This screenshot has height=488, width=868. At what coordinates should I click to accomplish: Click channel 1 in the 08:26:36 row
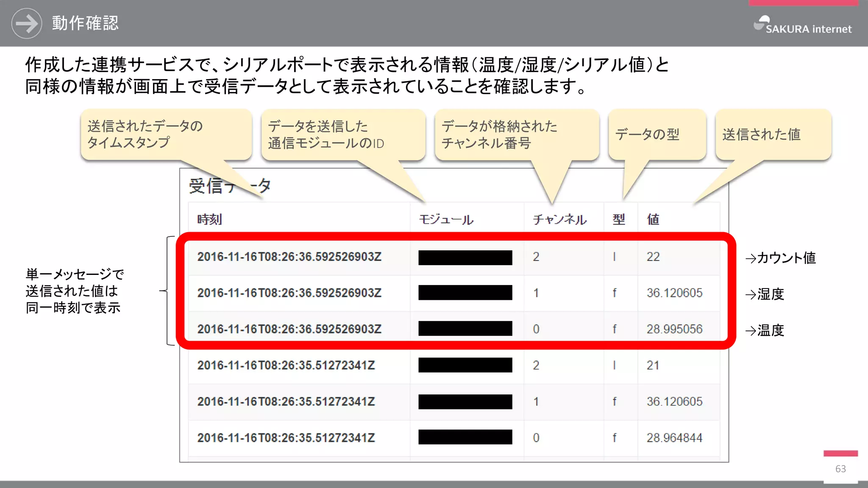(x=536, y=293)
